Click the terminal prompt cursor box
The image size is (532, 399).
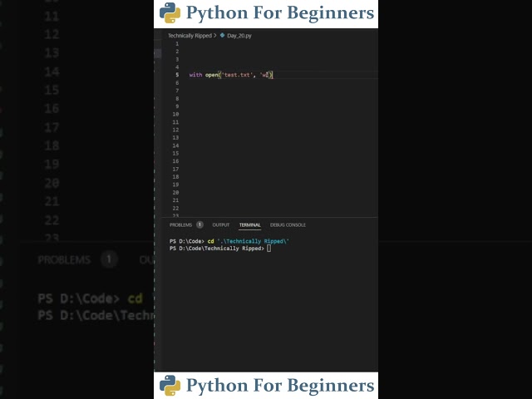pyautogui.click(x=268, y=249)
